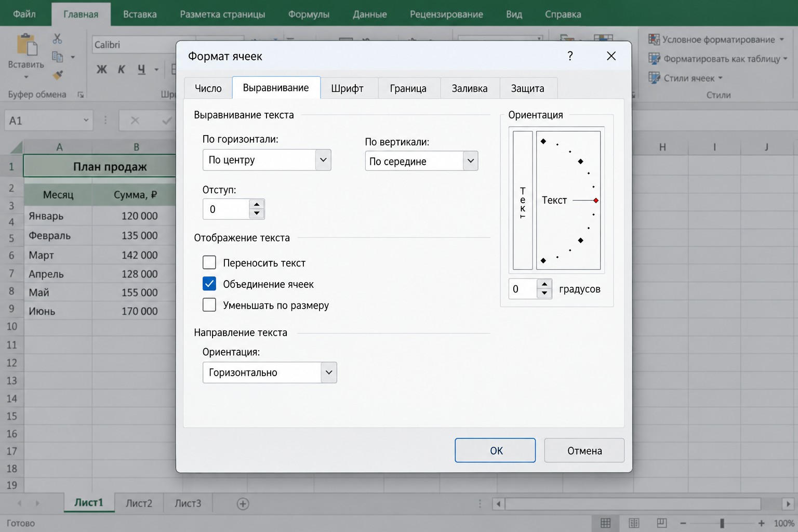Click the zoom slider handle
This screenshot has height=532, width=798.
click(722, 523)
